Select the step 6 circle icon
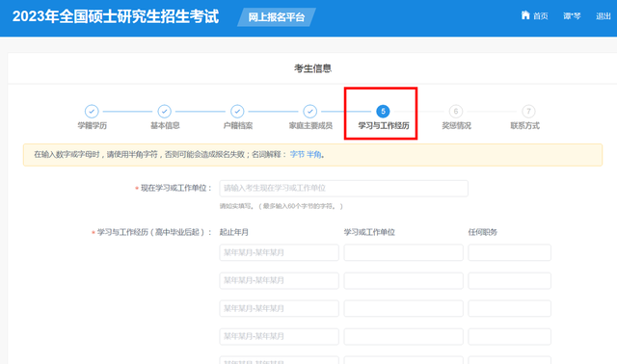Viewport: 617px width, 364px height. coord(456,112)
